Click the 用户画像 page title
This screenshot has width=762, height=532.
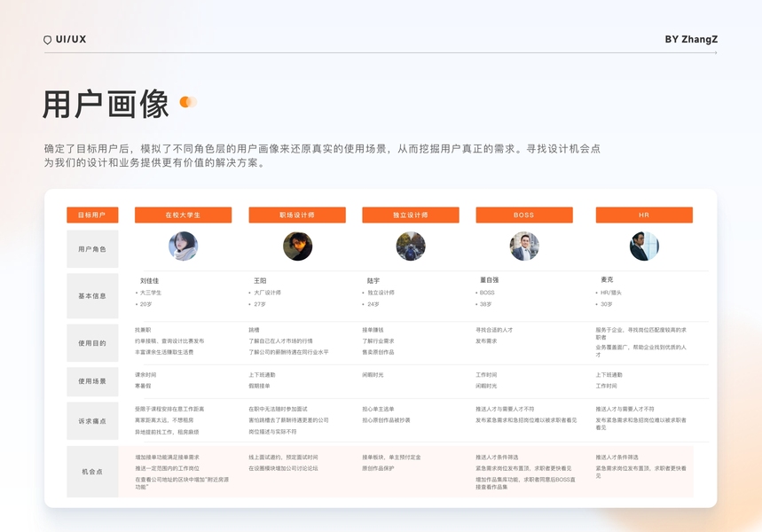pos(106,104)
